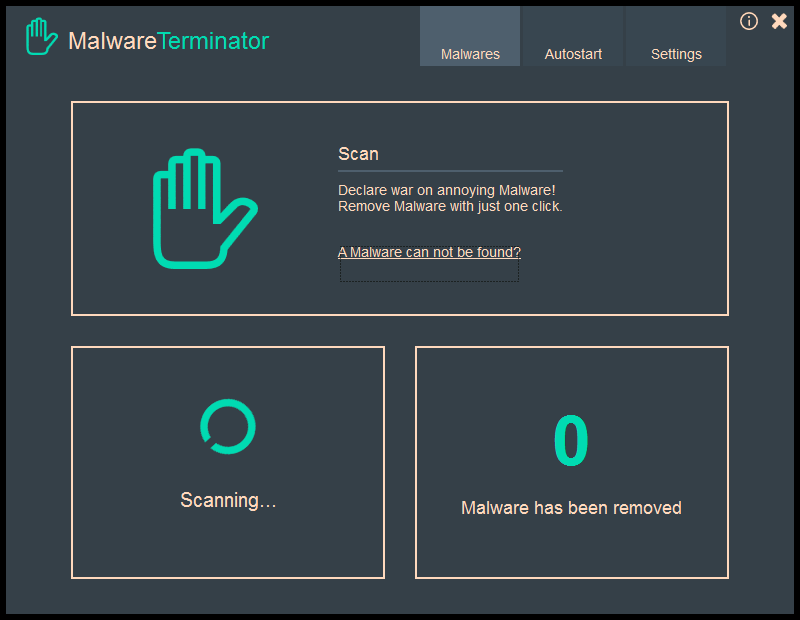The height and width of the screenshot is (620, 800).
Task: Click "Declare war on annoying Malware!" text
Action: 446,190
